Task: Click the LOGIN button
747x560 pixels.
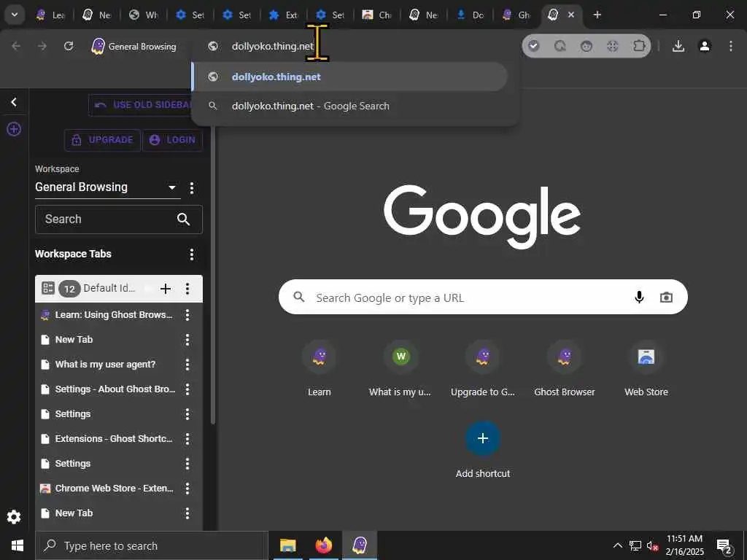Action: click(x=172, y=140)
